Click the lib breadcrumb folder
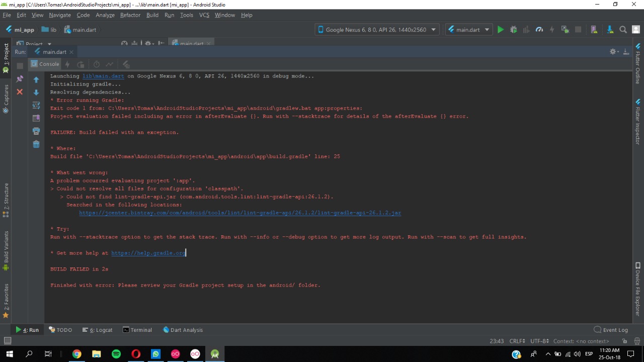644x362 pixels. point(49,30)
